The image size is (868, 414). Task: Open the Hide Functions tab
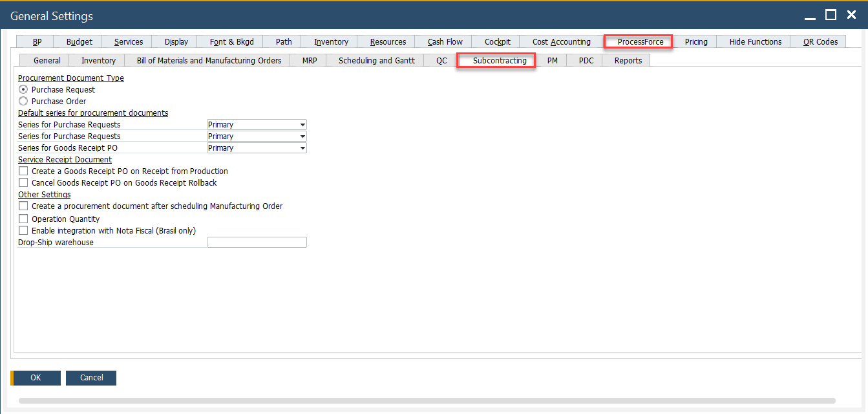(x=754, y=41)
